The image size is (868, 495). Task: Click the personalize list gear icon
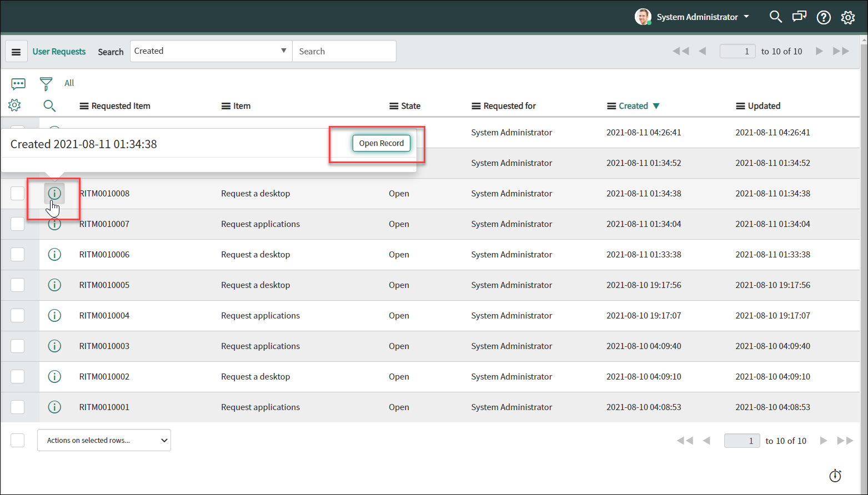[14, 105]
